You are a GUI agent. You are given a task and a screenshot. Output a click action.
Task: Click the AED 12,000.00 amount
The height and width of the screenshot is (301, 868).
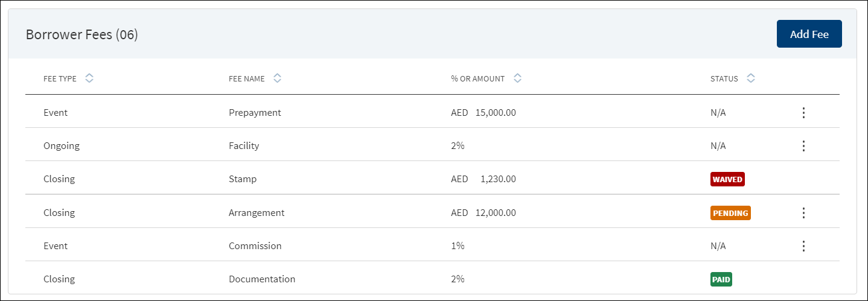pos(483,213)
